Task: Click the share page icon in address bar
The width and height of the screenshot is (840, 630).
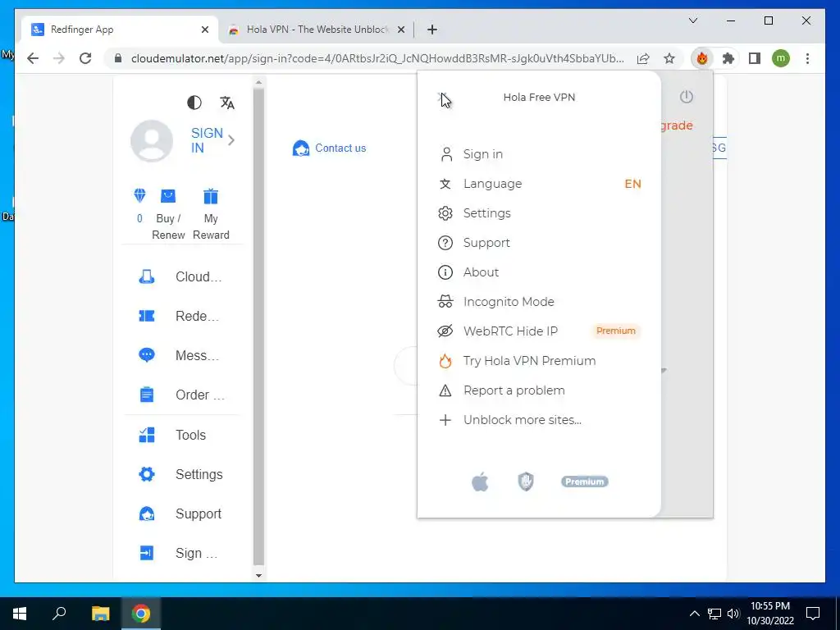Action: coord(643,58)
